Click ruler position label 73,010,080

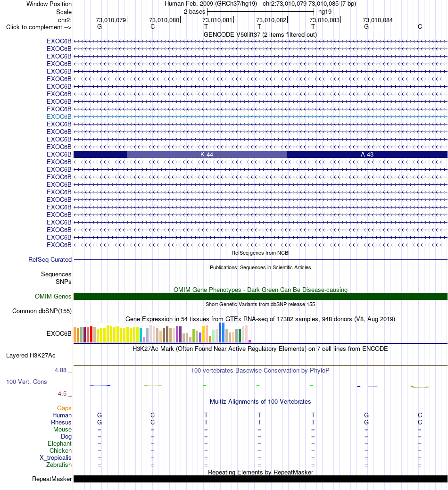[x=164, y=20]
